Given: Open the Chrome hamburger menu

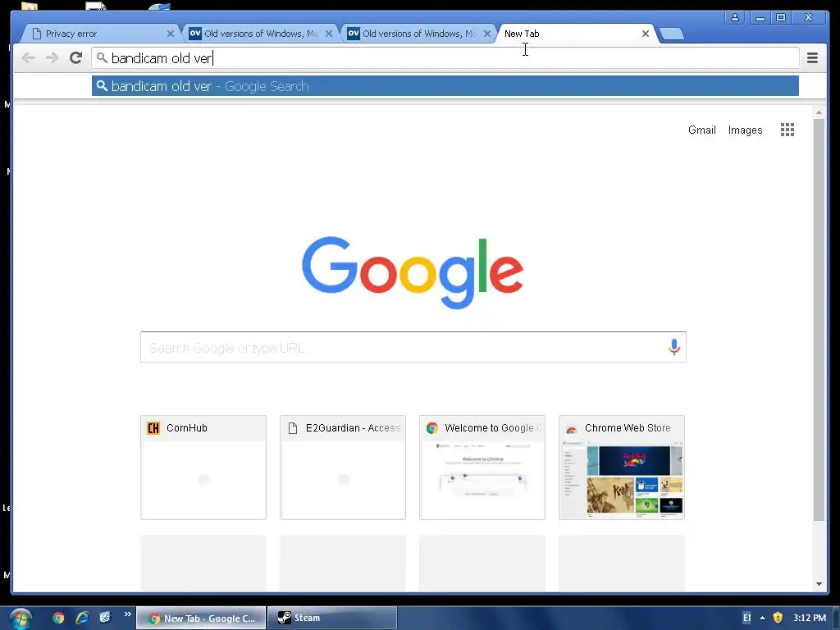Looking at the screenshot, I should click(812, 58).
